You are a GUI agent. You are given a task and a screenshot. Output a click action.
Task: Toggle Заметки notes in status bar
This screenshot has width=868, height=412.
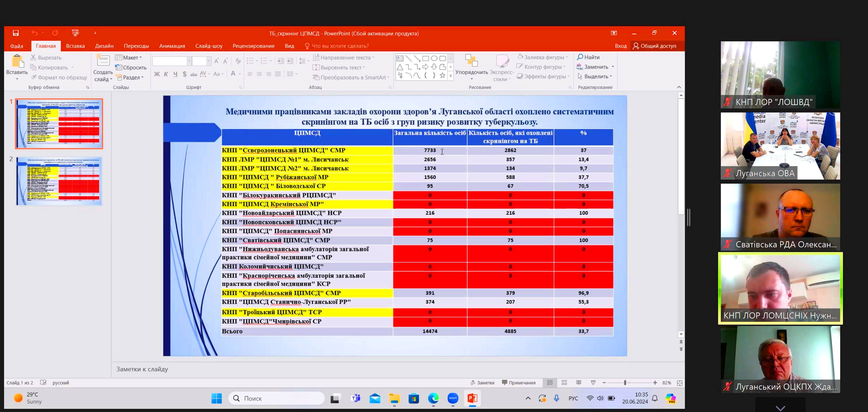click(x=482, y=383)
